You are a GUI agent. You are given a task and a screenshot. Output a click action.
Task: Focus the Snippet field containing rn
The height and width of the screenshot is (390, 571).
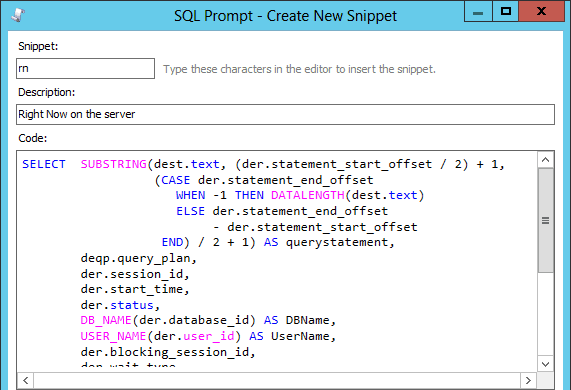[x=86, y=68]
